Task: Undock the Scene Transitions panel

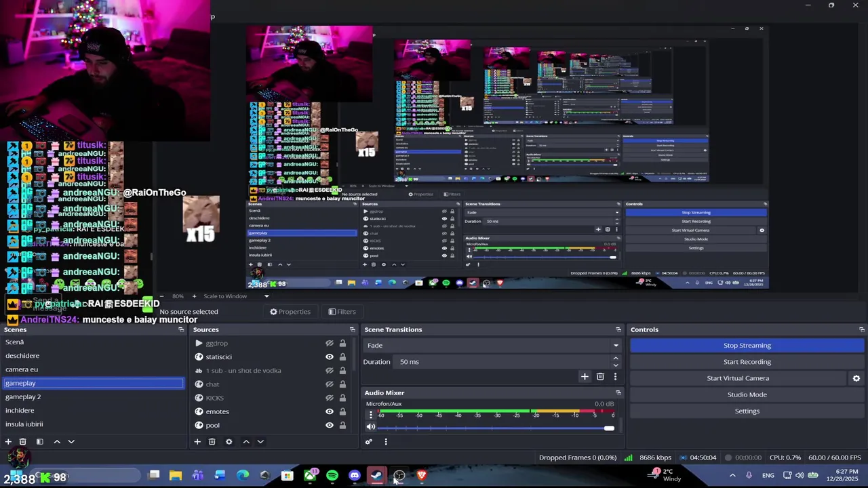Action: [x=618, y=329]
